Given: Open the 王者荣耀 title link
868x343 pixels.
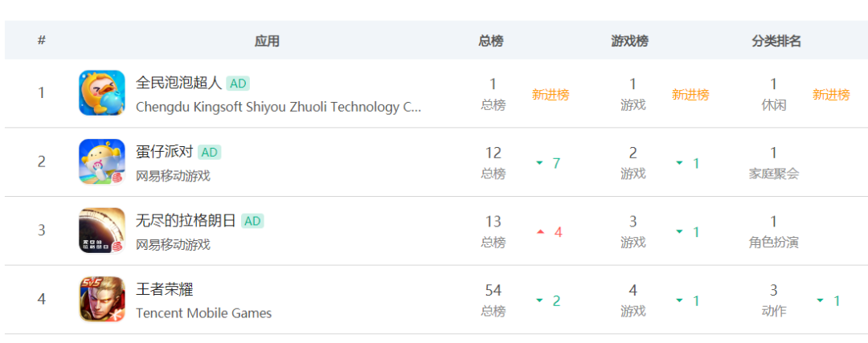Looking at the screenshot, I should tap(165, 290).
